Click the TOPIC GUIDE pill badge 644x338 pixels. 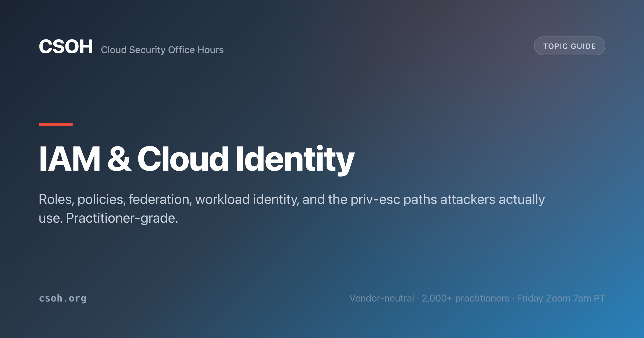click(569, 46)
